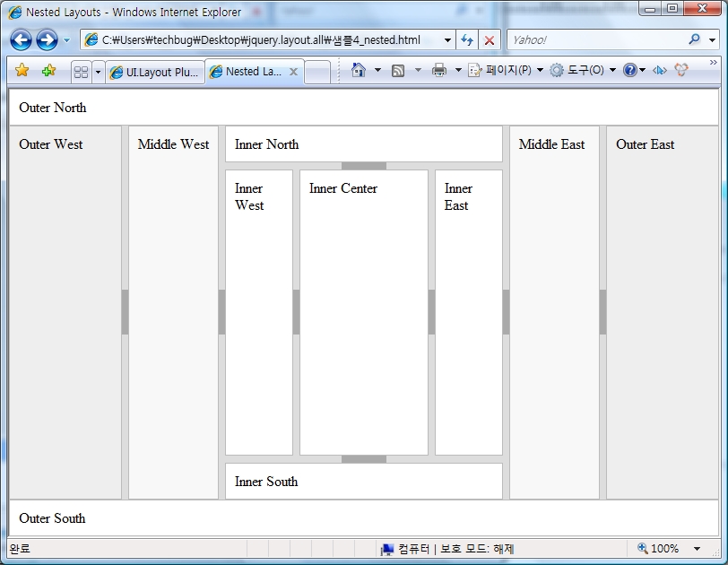Click the red Stop loading icon

[x=490, y=40]
